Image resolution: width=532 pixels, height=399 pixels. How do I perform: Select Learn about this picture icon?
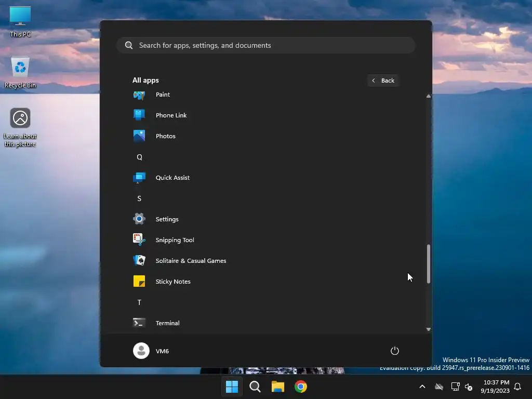pyautogui.click(x=20, y=118)
